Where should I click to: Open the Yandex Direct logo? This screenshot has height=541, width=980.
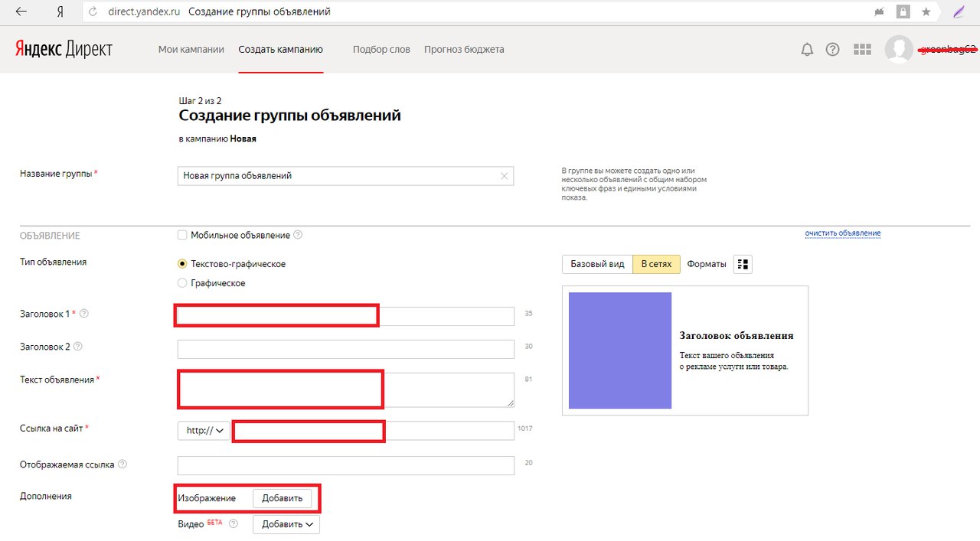click(x=64, y=49)
